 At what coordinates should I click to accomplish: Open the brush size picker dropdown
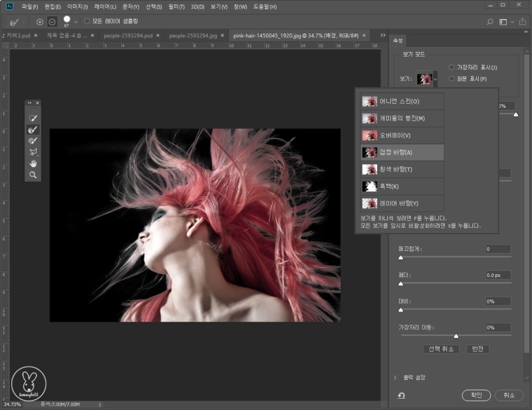pyautogui.click(x=76, y=22)
